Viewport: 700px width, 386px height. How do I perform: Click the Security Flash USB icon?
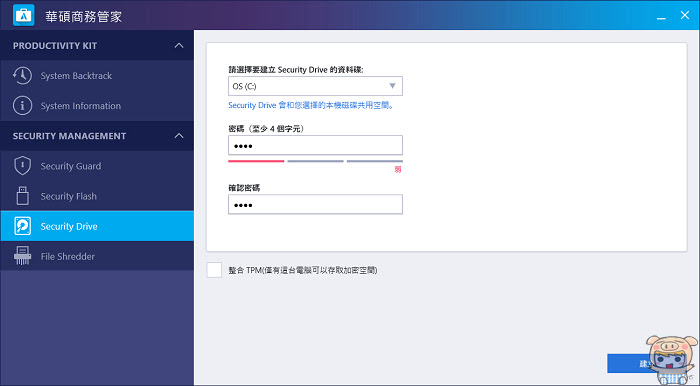tap(22, 196)
